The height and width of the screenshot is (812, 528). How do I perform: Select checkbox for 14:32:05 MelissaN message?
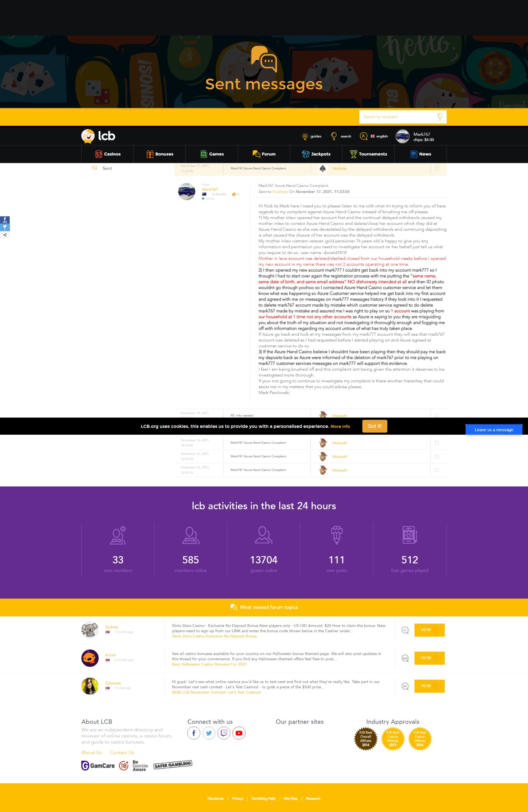(x=437, y=443)
